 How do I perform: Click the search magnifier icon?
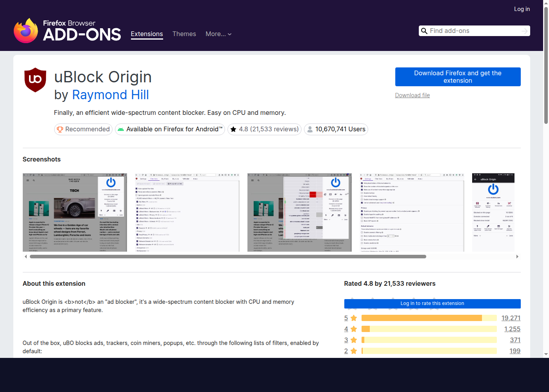point(424,31)
